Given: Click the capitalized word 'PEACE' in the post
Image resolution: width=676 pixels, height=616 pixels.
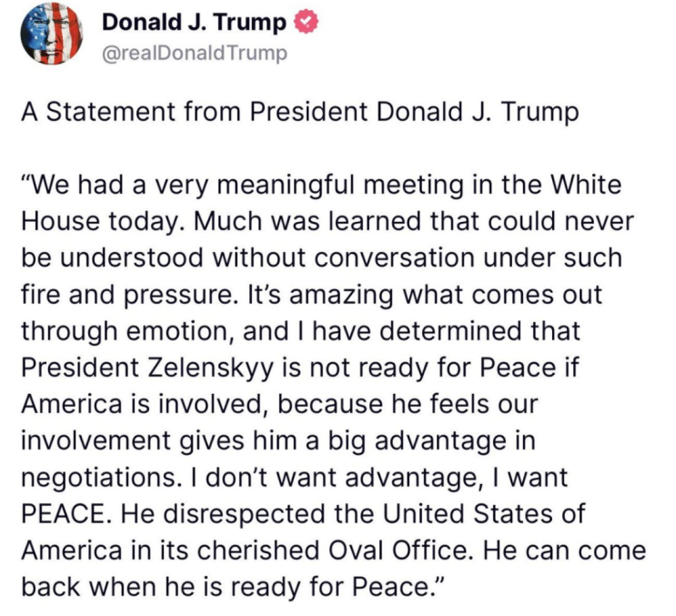Looking at the screenshot, I should [x=63, y=514].
